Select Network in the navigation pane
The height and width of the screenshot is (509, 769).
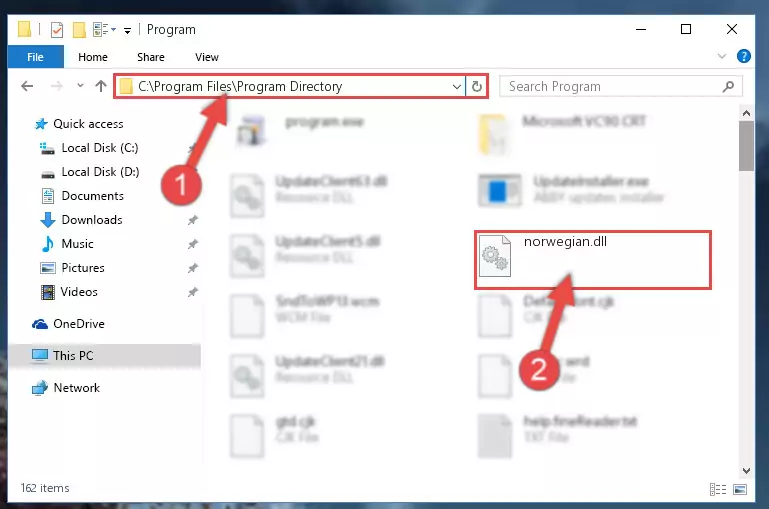point(77,388)
